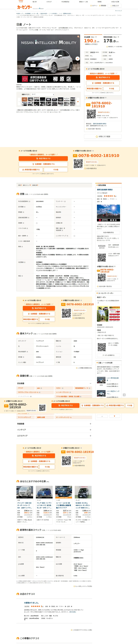Click the NISSAN 認定中古車 logo in sidebar
138x644 pixels.
tap(102, 247)
